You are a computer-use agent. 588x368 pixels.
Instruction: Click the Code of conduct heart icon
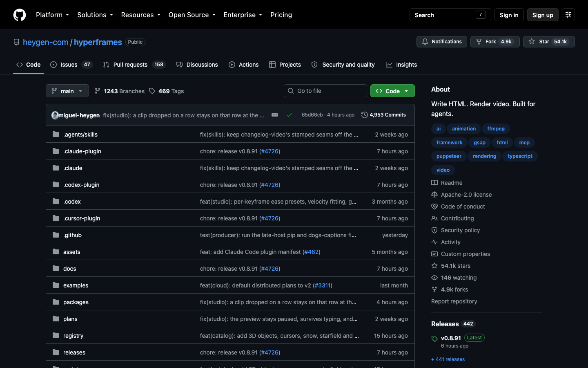(434, 206)
